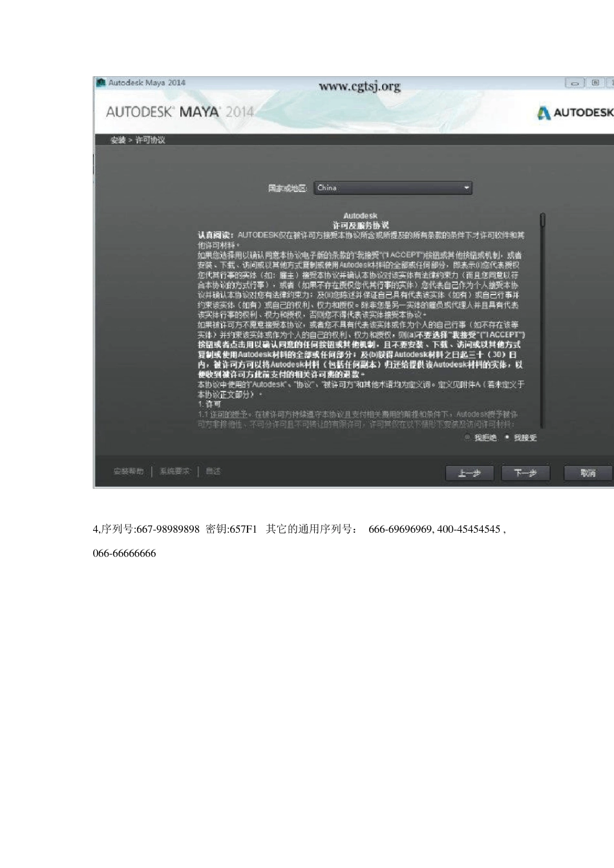Viewport: 614px width, 868px height.
Task: Maximize the Maya 2014 installer window
Action: [x=595, y=83]
